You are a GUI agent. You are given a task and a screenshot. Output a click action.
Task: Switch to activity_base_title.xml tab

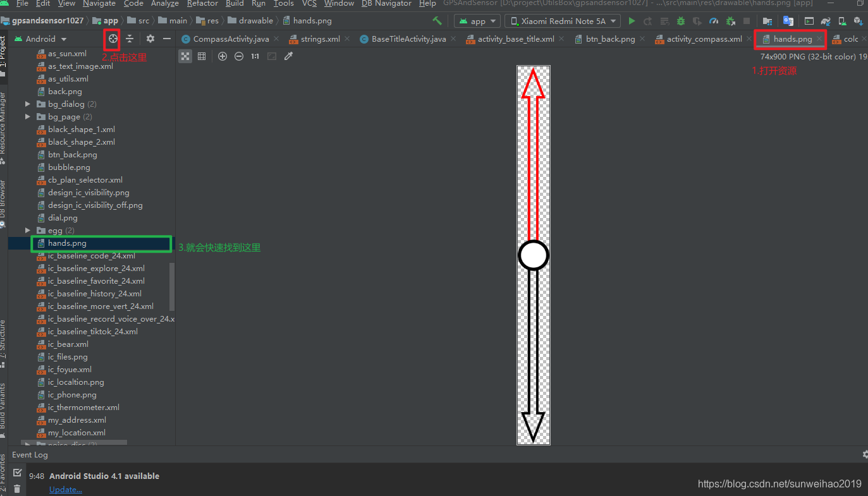[516, 39]
